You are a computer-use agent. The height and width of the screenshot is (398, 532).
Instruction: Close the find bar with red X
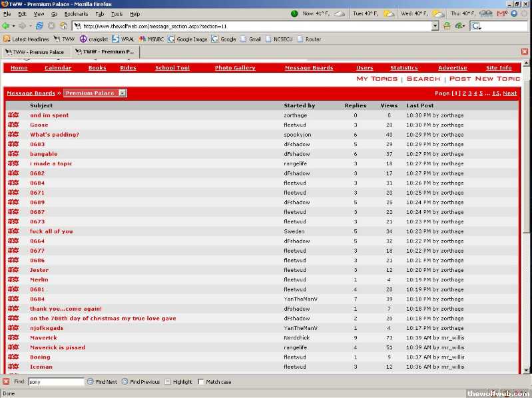[x=6, y=382]
